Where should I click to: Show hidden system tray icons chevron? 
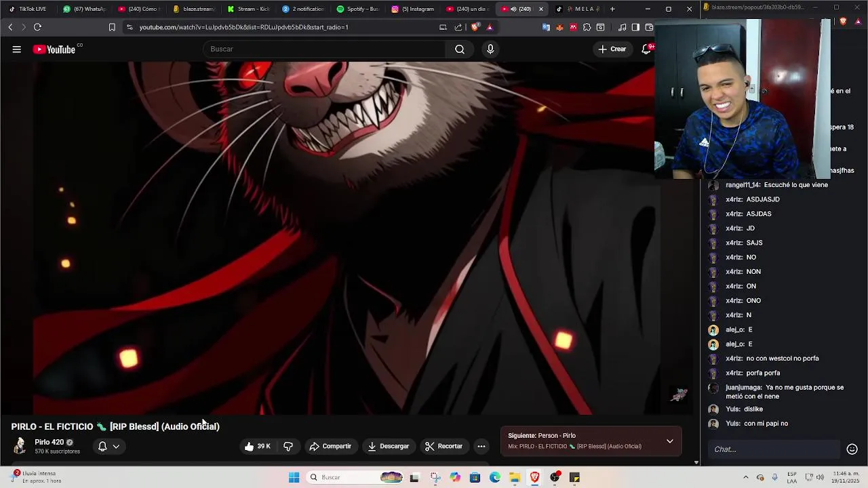click(x=745, y=477)
